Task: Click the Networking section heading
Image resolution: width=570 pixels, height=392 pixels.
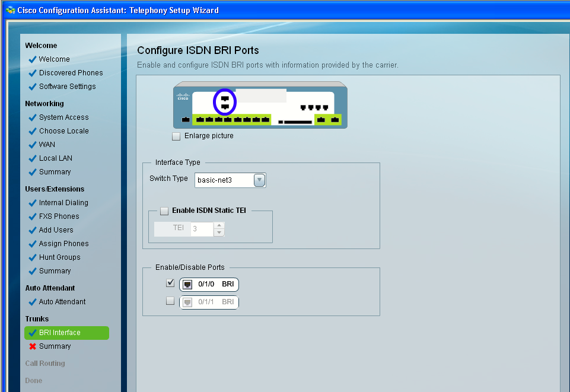Action: coord(44,104)
